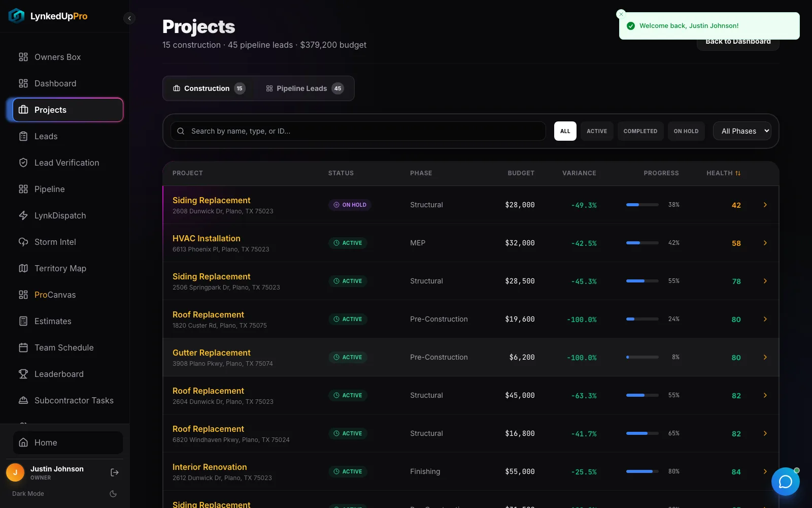Expand the Gutter Replacement row chevron
The width and height of the screenshot is (812, 508).
pos(765,357)
